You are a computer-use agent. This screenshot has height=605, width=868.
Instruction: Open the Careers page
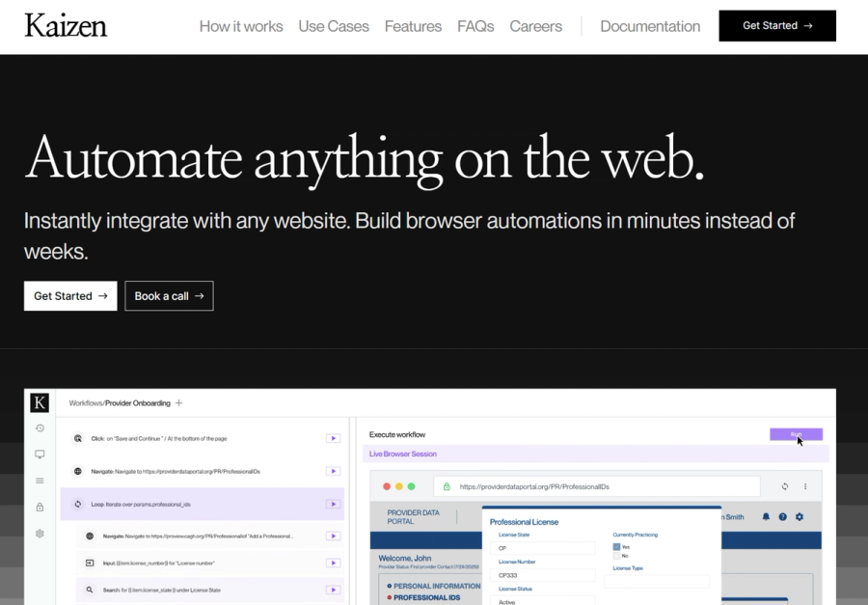[x=535, y=26]
